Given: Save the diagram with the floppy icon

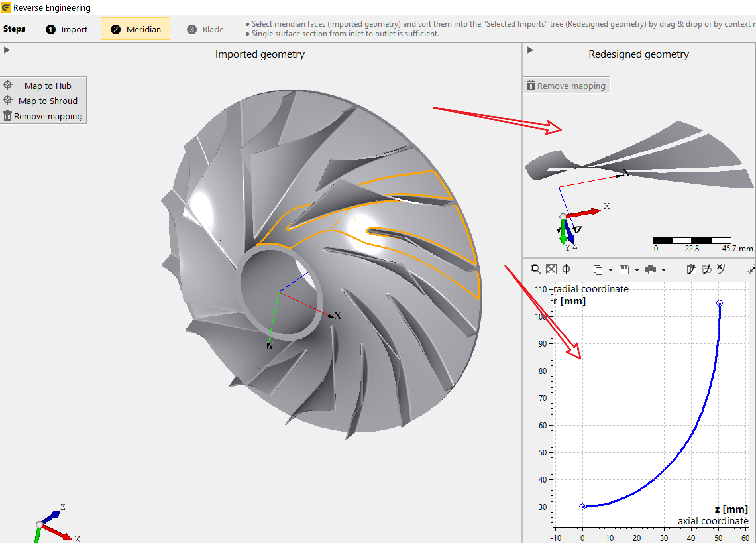Looking at the screenshot, I should 624,270.
